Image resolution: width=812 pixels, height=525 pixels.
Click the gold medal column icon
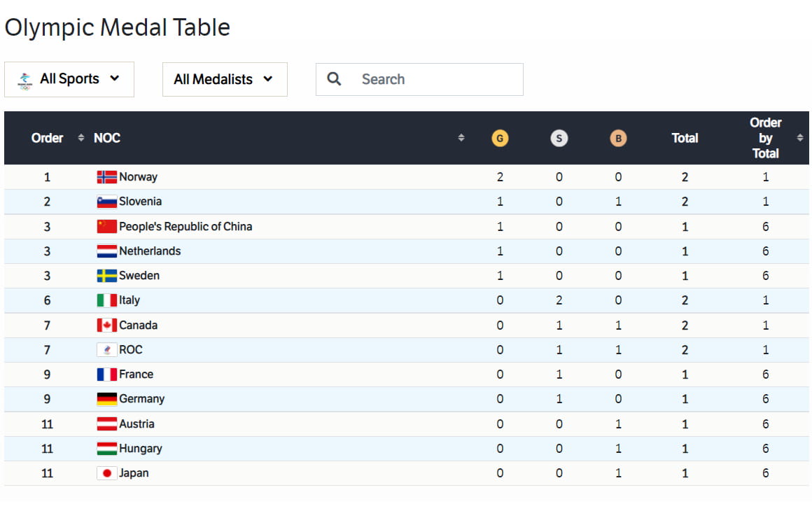(x=500, y=138)
